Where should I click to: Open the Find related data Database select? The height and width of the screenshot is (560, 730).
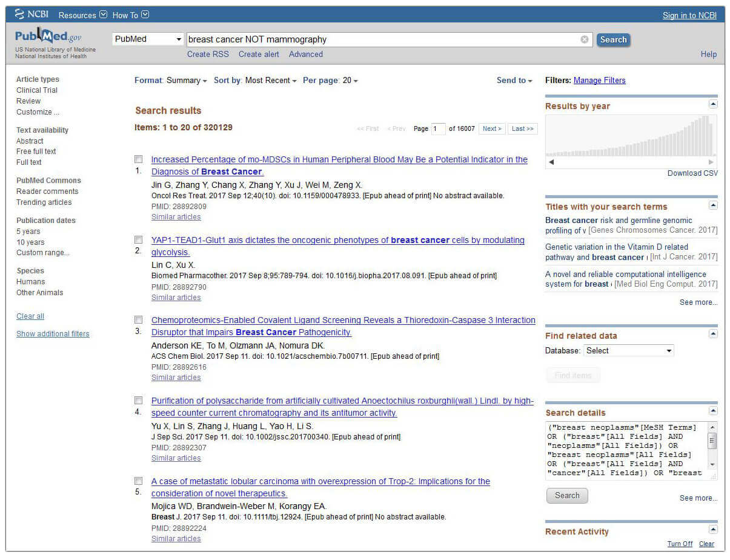[x=629, y=351]
